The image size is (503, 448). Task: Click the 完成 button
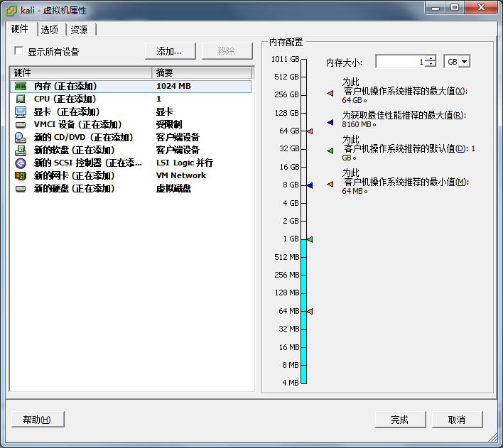pyautogui.click(x=400, y=420)
